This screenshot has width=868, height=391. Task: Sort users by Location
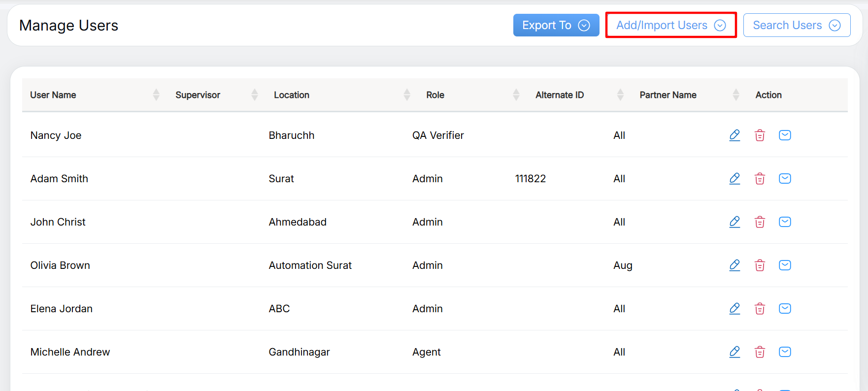pyautogui.click(x=407, y=95)
